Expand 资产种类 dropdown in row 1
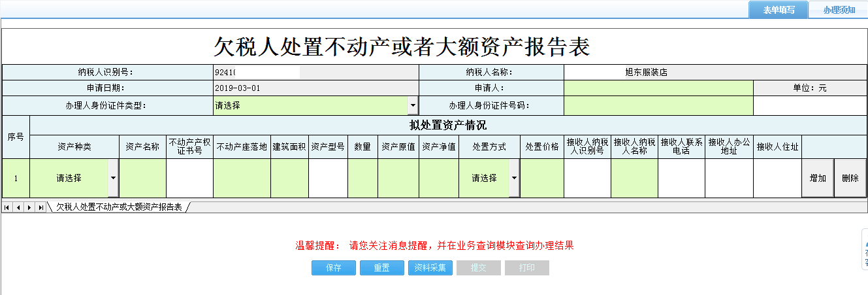The height and width of the screenshot is (295, 868). point(113,178)
